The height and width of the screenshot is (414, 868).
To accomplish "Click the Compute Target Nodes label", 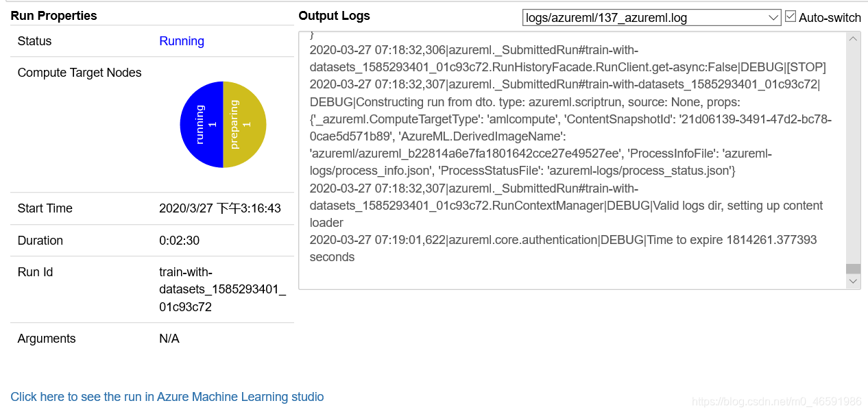I will coord(80,73).
